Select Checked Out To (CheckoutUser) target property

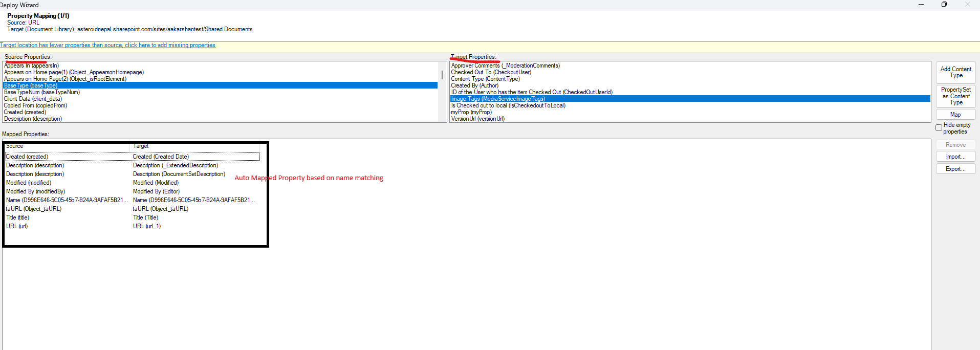690,72
